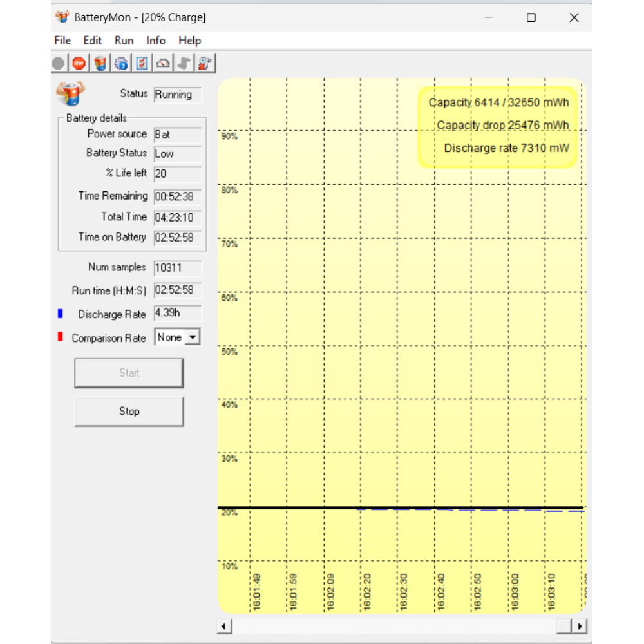This screenshot has width=644, height=644.
Task: Click the greyed-out start circle toolbar icon
Action: point(58,63)
